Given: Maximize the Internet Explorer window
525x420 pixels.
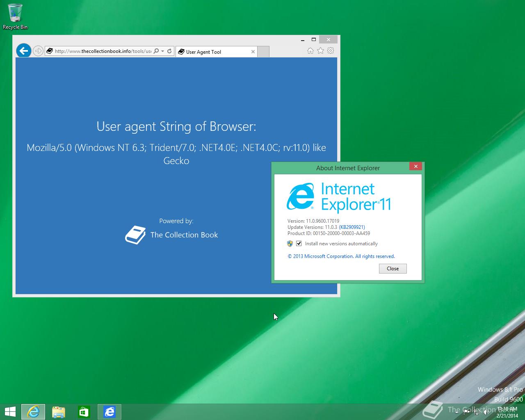Looking at the screenshot, I should 314,40.
